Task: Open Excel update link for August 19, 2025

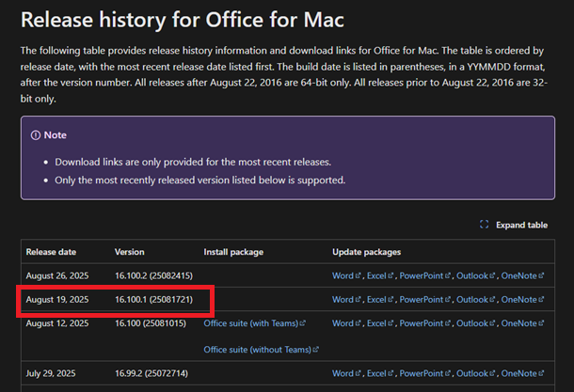Action: [380, 300]
